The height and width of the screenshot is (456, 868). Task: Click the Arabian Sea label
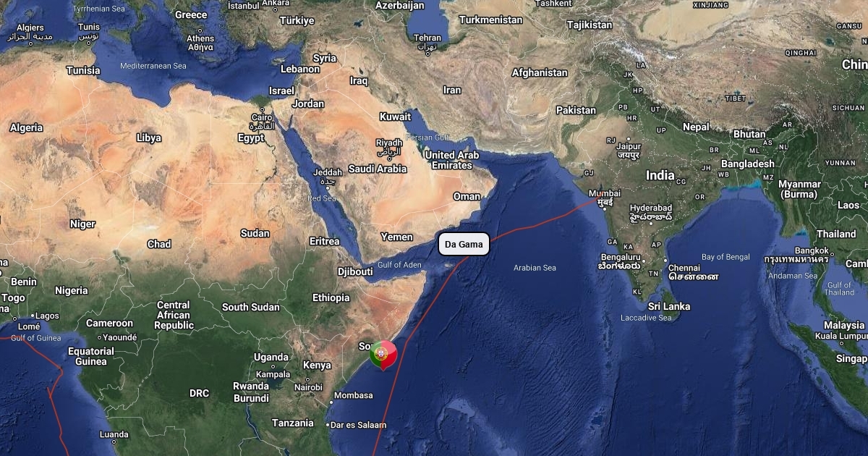pos(535,268)
